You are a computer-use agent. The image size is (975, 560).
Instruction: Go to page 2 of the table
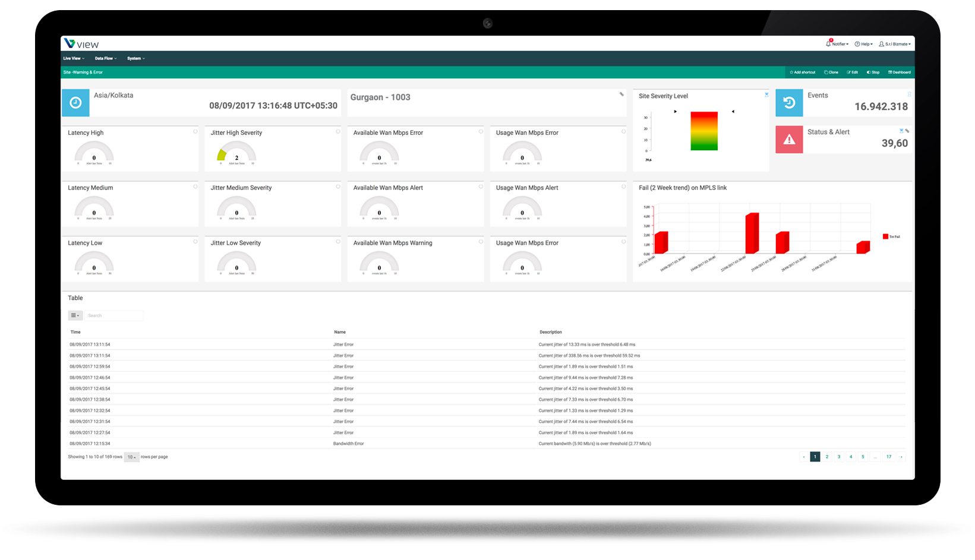(827, 457)
